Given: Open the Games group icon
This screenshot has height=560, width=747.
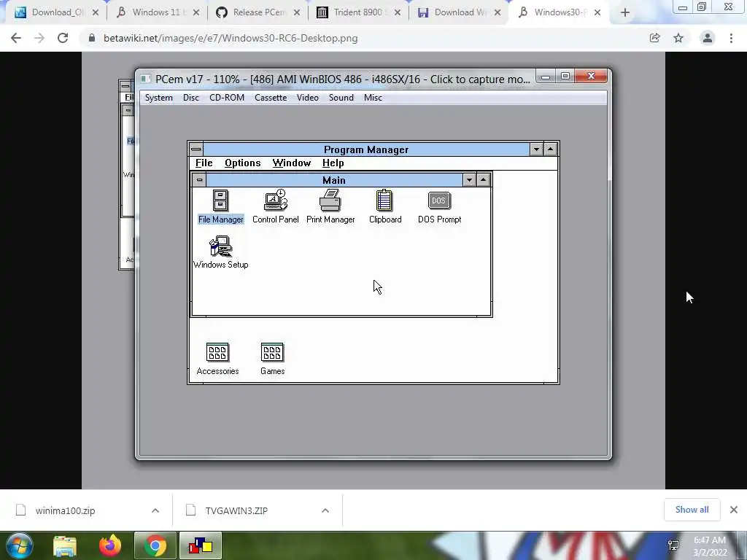Looking at the screenshot, I should point(272,359).
